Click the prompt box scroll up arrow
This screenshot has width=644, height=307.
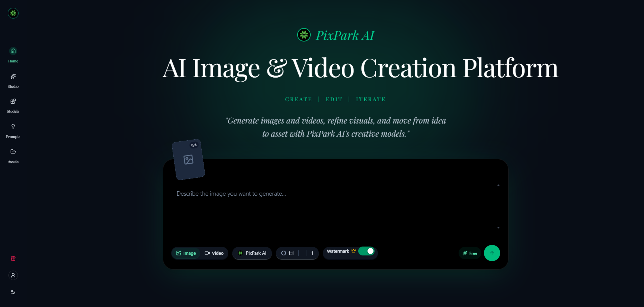[x=498, y=185]
